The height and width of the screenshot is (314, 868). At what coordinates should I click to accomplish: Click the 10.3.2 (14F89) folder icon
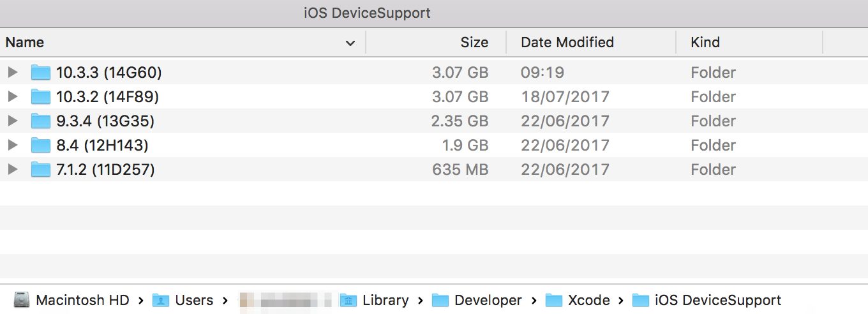[x=41, y=97]
